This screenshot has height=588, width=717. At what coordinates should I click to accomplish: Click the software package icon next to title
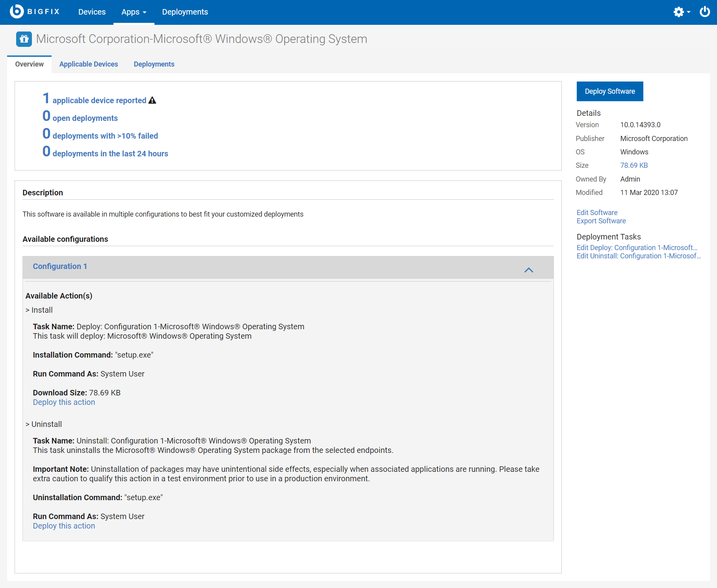click(24, 39)
